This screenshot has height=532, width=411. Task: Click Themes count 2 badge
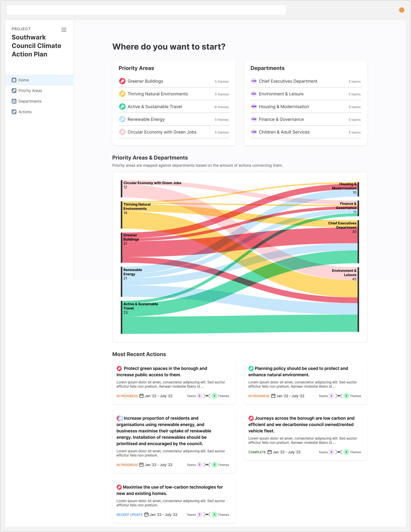215,465
